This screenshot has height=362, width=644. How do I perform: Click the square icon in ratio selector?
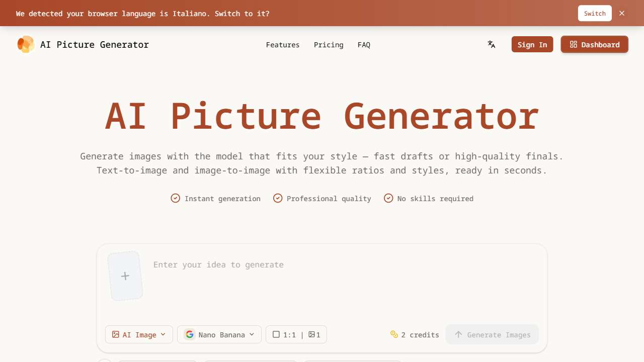[x=276, y=334]
